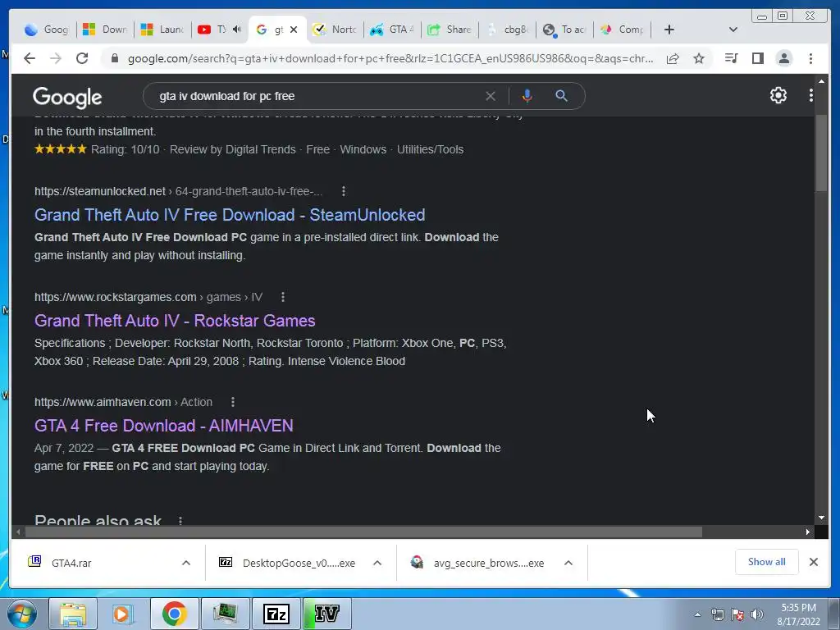Switch to the Comp tab
The height and width of the screenshot is (630, 840).
click(622, 30)
